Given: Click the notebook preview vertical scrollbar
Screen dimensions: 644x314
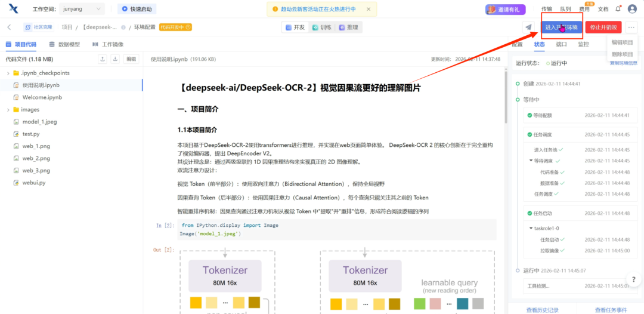Looking at the screenshot, I should tap(506, 96).
